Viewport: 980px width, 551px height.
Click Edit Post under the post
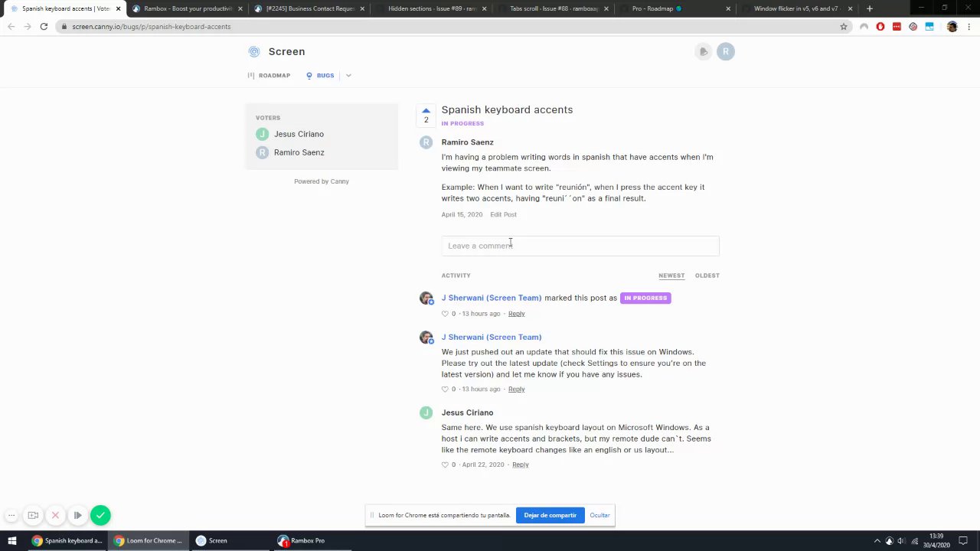click(x=503, y=215)
